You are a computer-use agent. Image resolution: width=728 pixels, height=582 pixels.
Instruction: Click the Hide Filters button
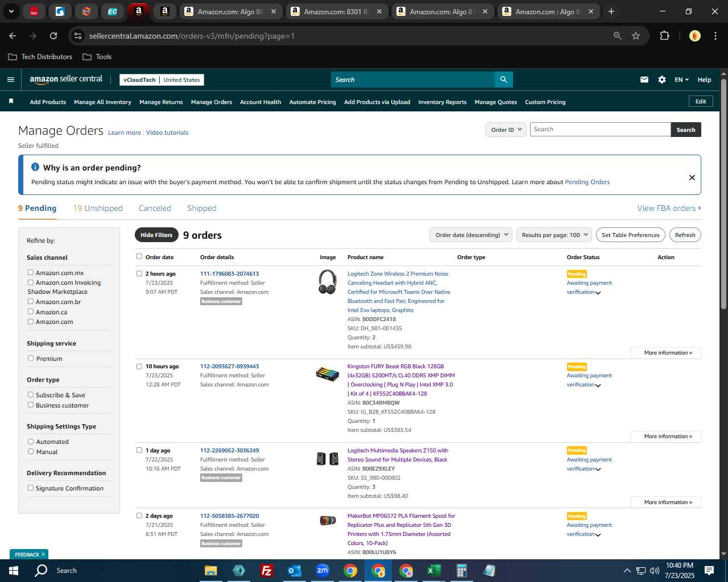[x=156, y=235]
